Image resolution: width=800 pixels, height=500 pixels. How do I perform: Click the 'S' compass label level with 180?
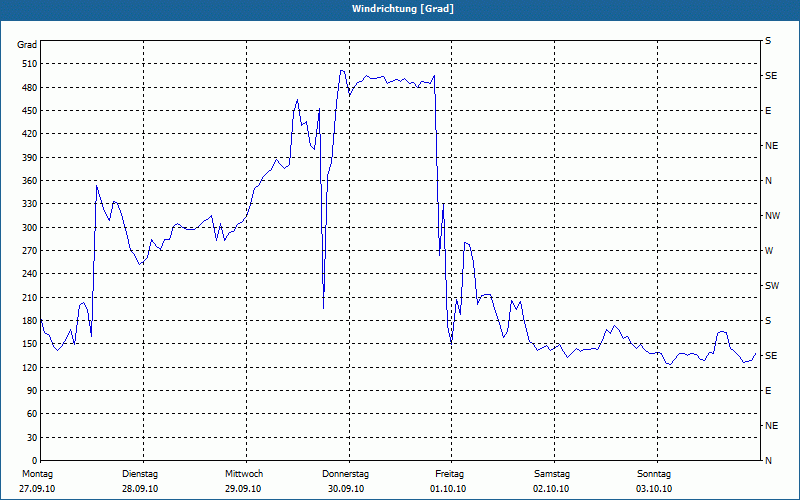pyautogui.click(x=768, y=321)
